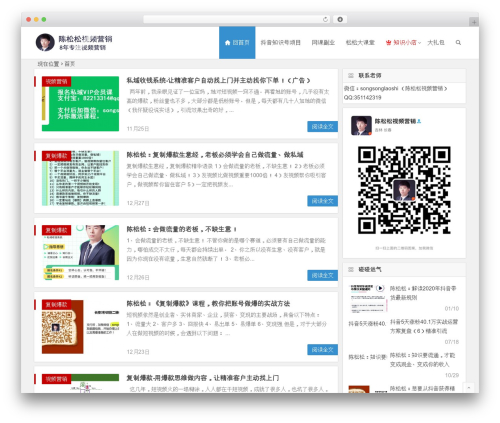Click the round download icon in the browser toolbar
Image resolution: width=500 pixels, height=423 pixels.
(x=340, y=19)
